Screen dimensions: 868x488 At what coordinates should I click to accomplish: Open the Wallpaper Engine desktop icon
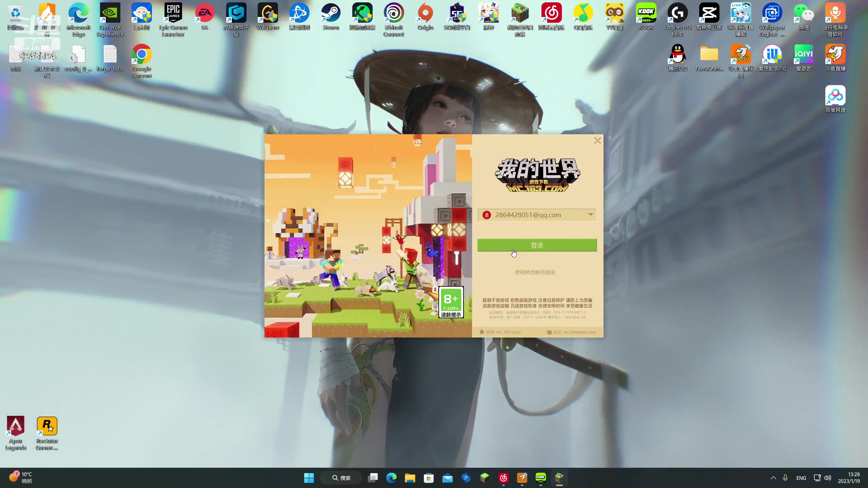[x=772, y=20]
